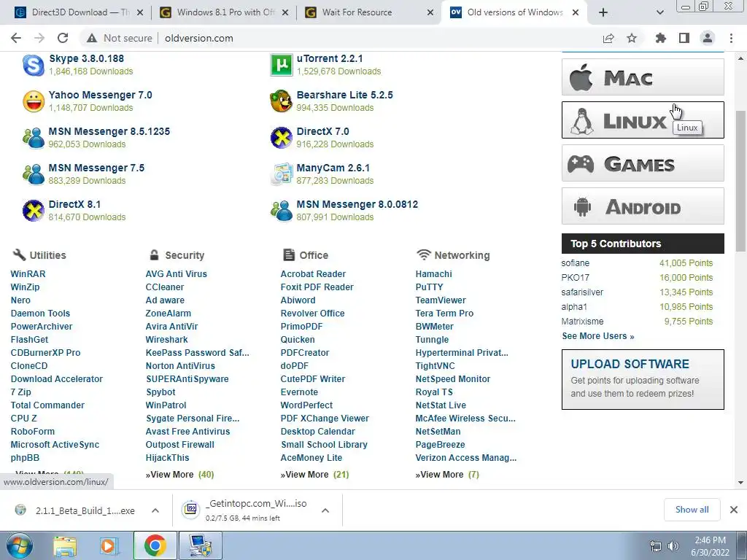Open Windows Explorer from the taskbar
The image size is (747, 560).
(65, 545)
